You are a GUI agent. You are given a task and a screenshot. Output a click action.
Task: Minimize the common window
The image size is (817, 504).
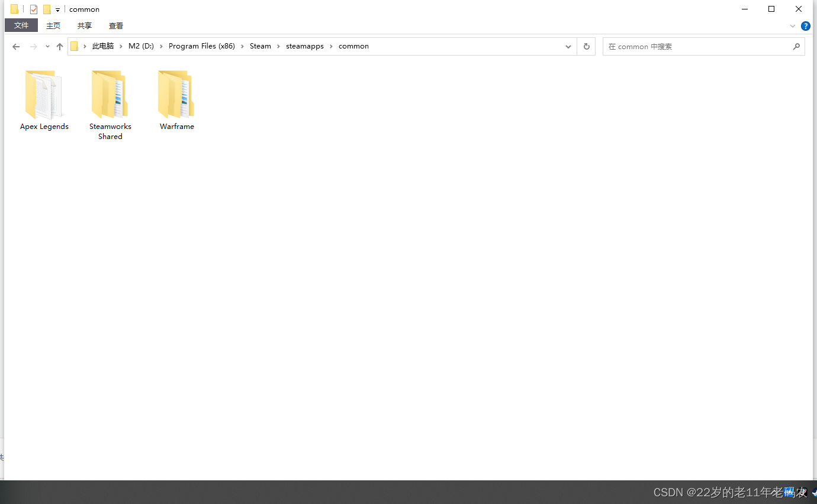point(744,9)
